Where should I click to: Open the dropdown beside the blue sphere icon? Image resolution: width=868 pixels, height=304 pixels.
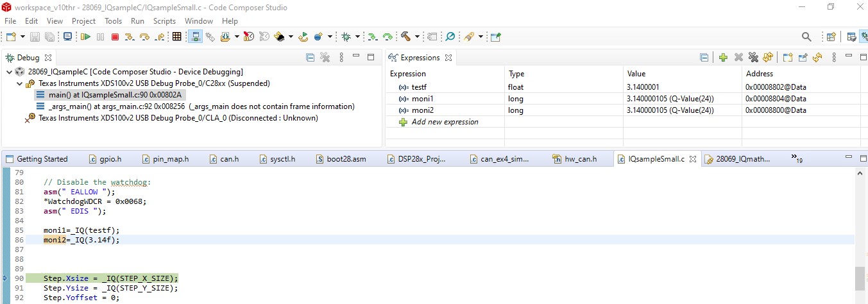(330, 37)
